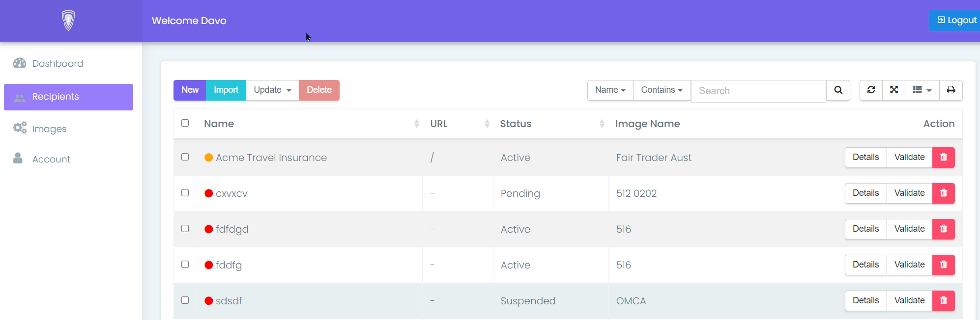Open Details for fddfg
Viewport: 980px width, 320px height.
coord(866,265)
